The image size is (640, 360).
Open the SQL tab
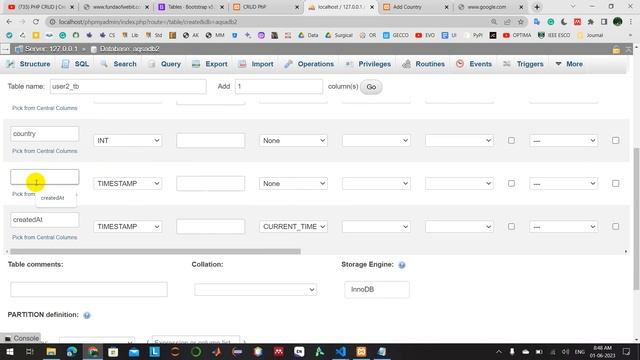(75, 64)
